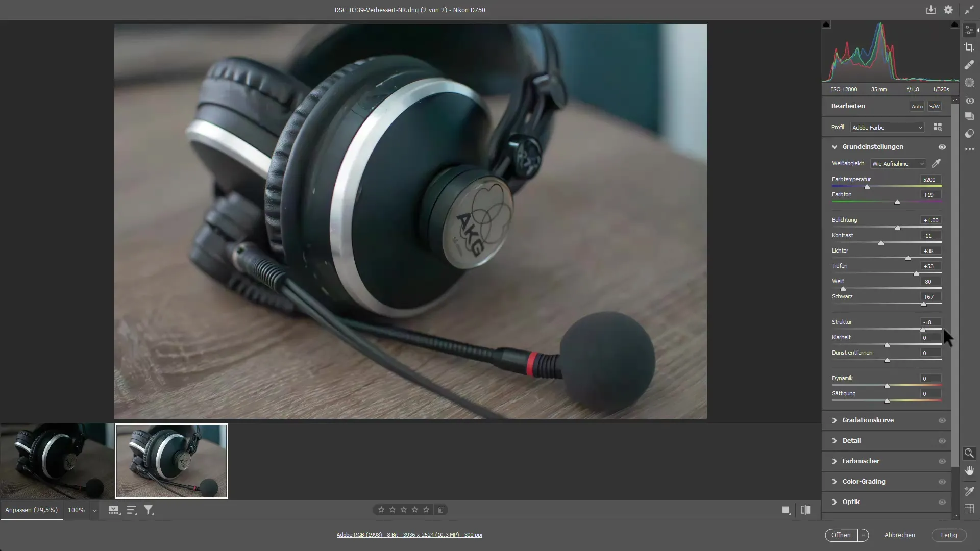Toggle Gradationskurve visibility eye
The width and height of the screenshot is (980, 551).
tap(942, 420)
